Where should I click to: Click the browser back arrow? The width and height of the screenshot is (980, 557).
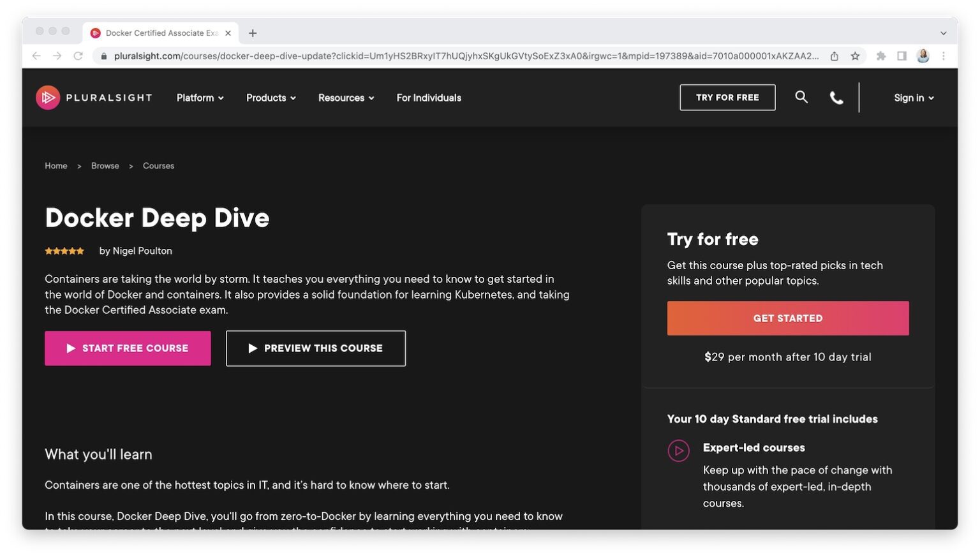coord(36,56)
